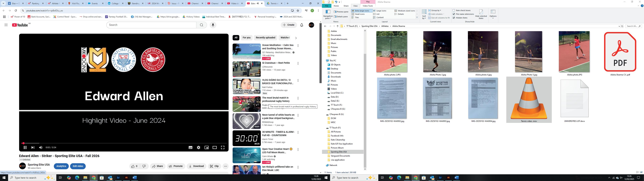Enter fullscreen mode on video
Screen dimensions: 644x181
(223, 147)
